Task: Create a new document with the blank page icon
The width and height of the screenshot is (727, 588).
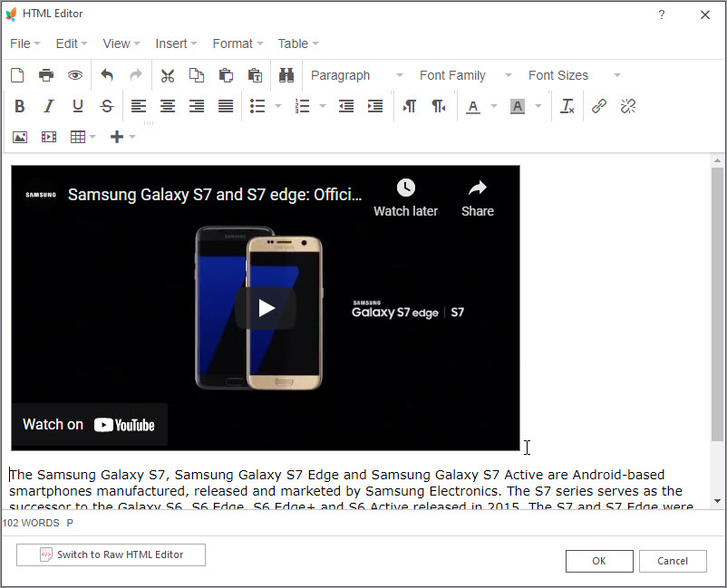Action: pos(17,75)
